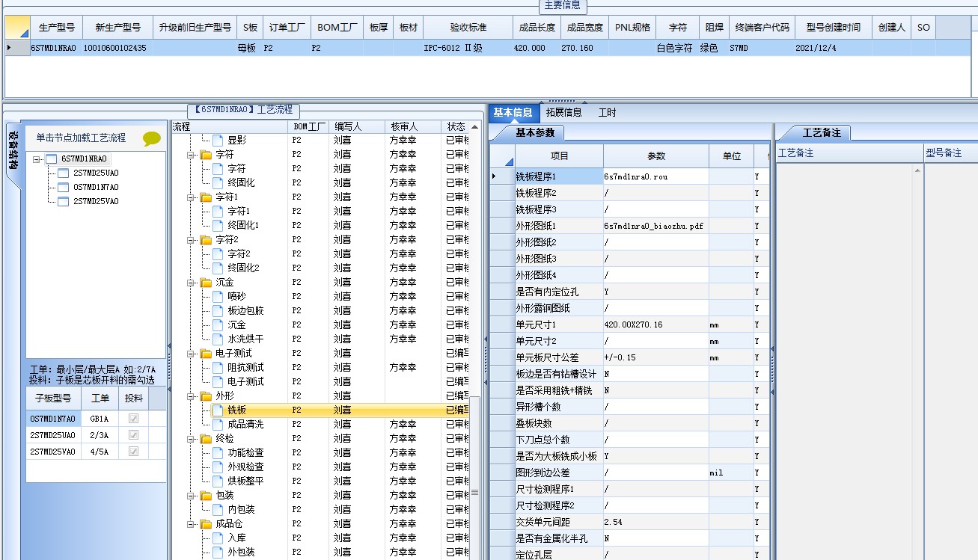The width and height of the screenshot is (978, 560).
Task: Collapse the 终检 folder node
Action: (x=192, y=439)
